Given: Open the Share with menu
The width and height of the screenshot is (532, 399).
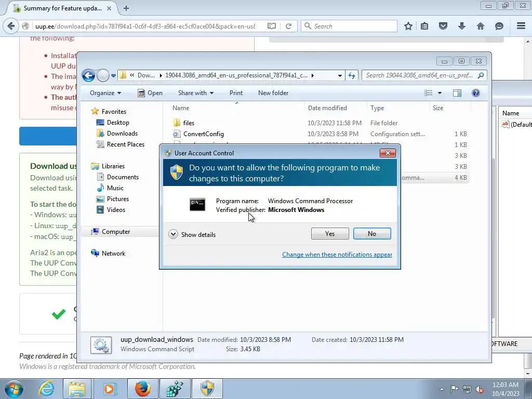Looking at the screenshot, I should click(x=196, y=93).
